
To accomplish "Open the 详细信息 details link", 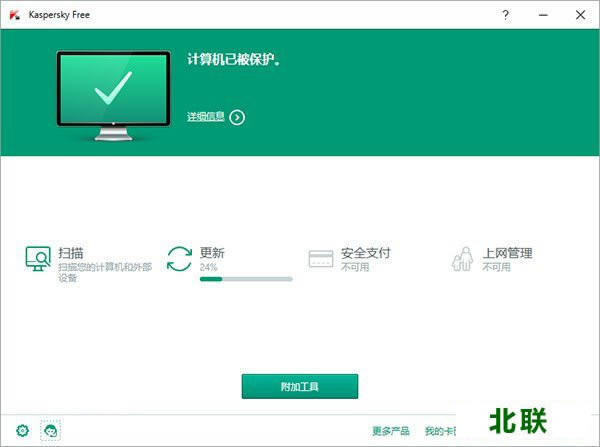I will pyautogui.click(x=206, y=117).
